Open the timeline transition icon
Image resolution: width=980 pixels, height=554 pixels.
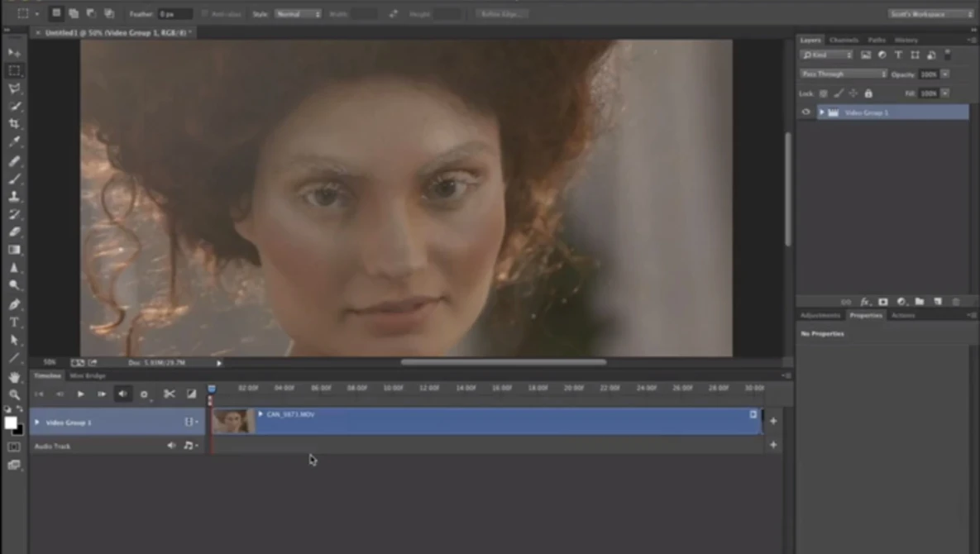coord(191,394)
